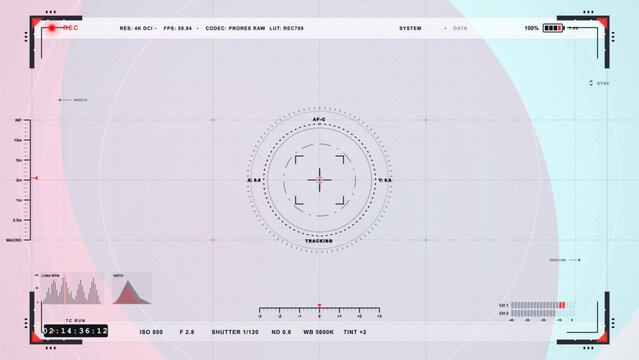The image size is (639, 360).
Task: Click the red exposure scale triangle marker
Action: (x=320, y=305)
